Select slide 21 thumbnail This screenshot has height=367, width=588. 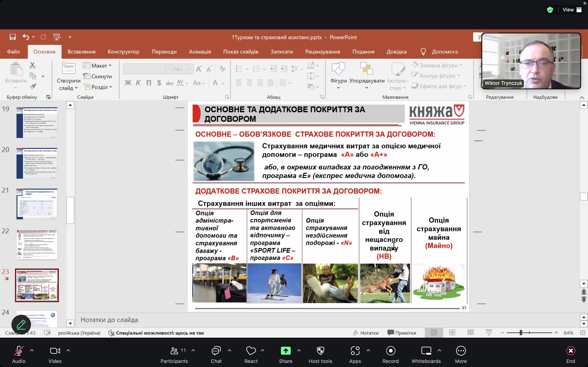click(x=37, y=204)
